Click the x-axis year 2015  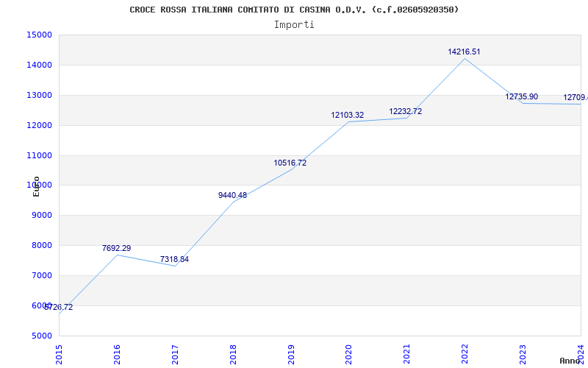[59, 355]
